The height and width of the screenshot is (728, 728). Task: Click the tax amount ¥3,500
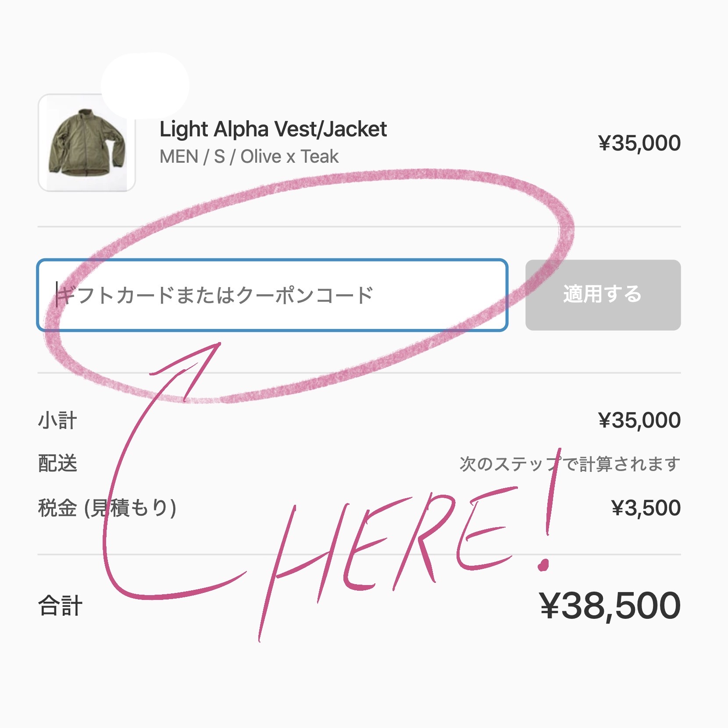[x=646, y=508]
